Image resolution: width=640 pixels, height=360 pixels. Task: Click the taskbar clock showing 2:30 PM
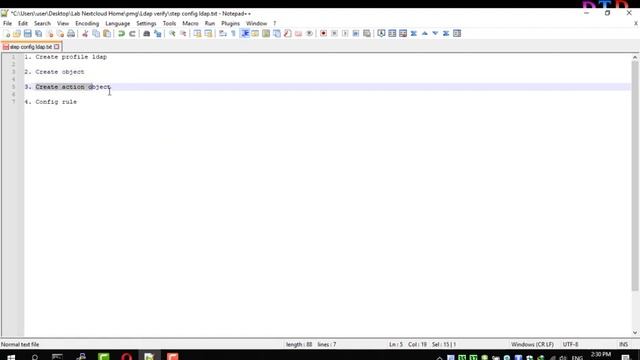click(x=600, y=355)
